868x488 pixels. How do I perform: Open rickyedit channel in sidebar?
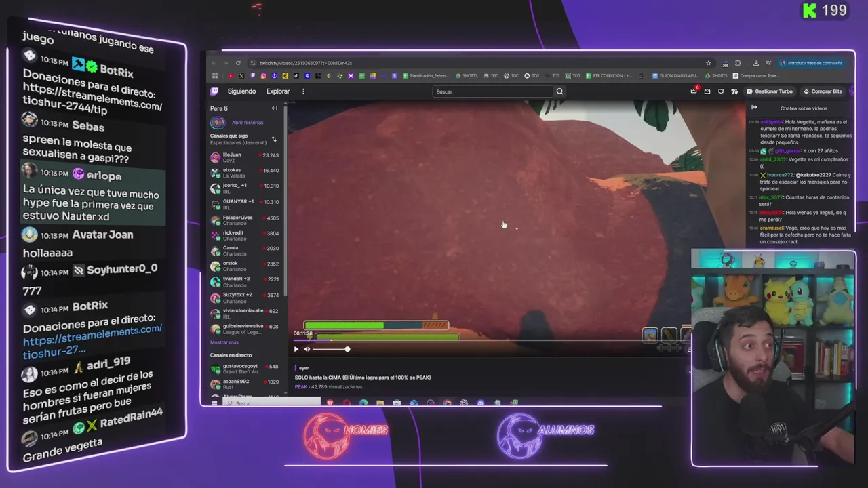click(244, 235)
